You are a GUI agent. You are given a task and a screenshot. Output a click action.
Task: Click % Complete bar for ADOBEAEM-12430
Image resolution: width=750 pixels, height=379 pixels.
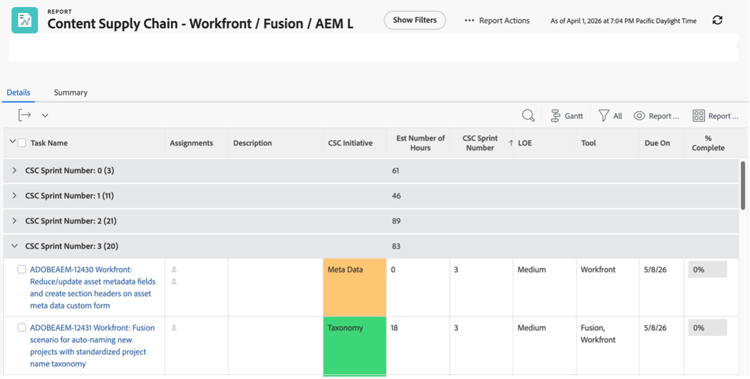[707, 269]
